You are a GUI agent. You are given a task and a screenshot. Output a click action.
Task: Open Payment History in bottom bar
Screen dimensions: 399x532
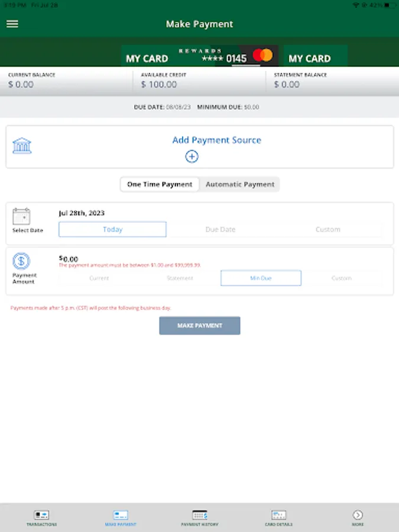tap(200, 518)
